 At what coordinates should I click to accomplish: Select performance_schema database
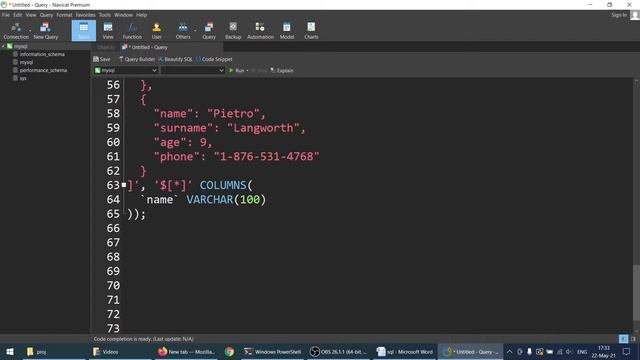point(43,70)
